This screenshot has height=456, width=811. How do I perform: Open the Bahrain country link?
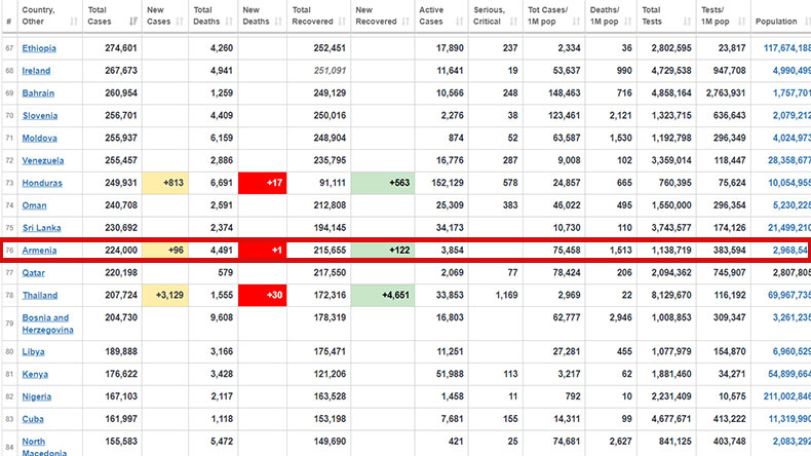(x=38, y=93)
